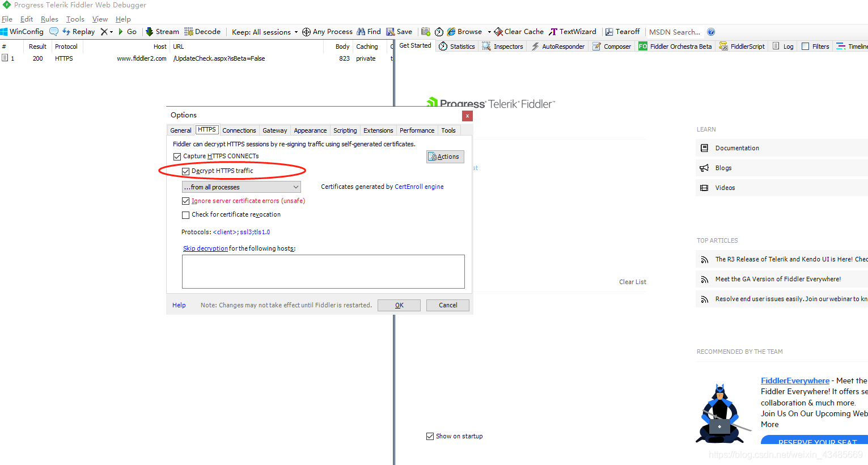Click the comment speech bubble icon
The image size is (868, 465).
(54, 32)
